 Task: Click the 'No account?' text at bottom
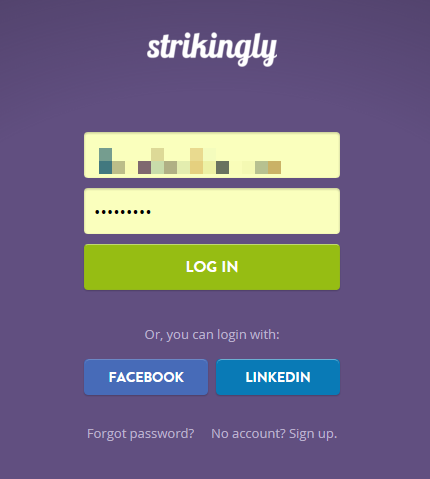click(x=248, y=434)
